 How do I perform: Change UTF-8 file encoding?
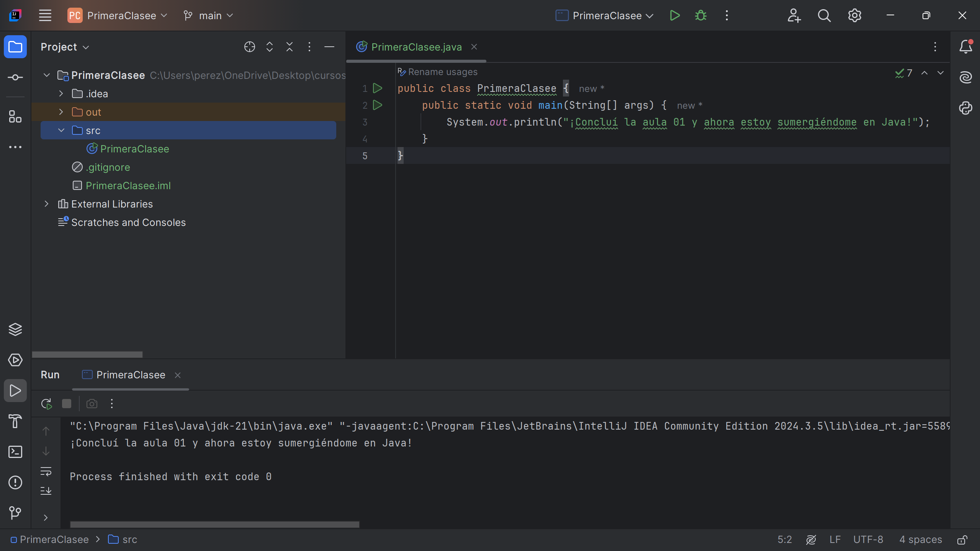click(x=868, y=540)
